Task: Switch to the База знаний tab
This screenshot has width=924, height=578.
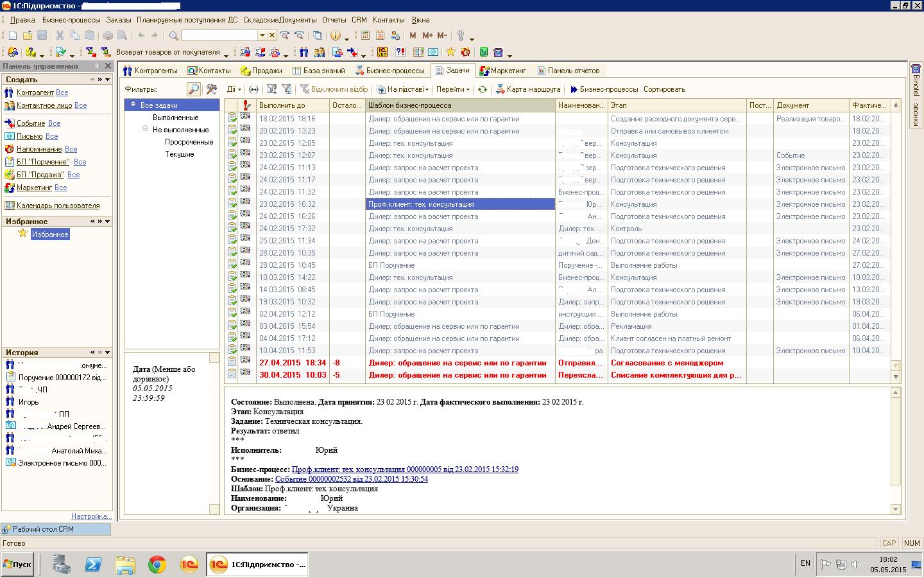Action: (319, 71)
